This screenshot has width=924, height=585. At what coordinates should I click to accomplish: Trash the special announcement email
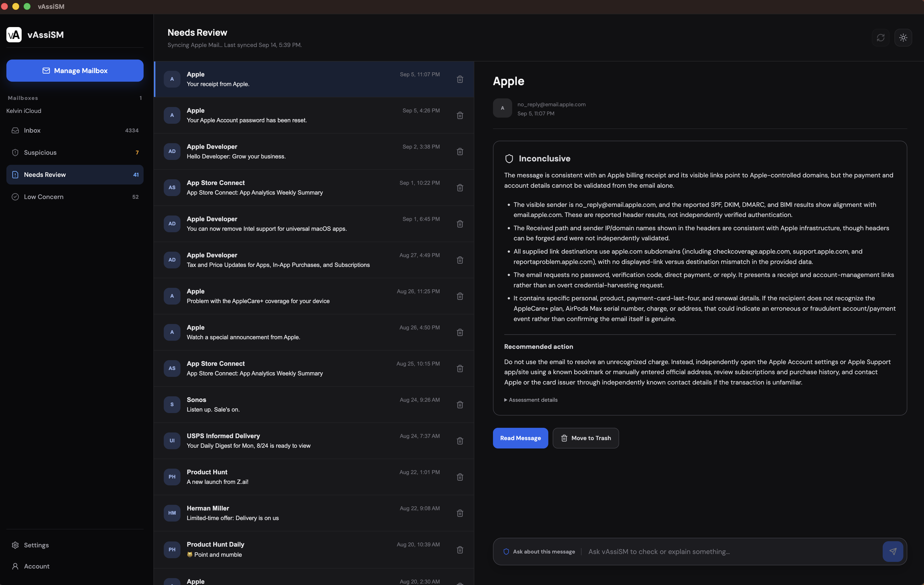[x=460, y=332]
